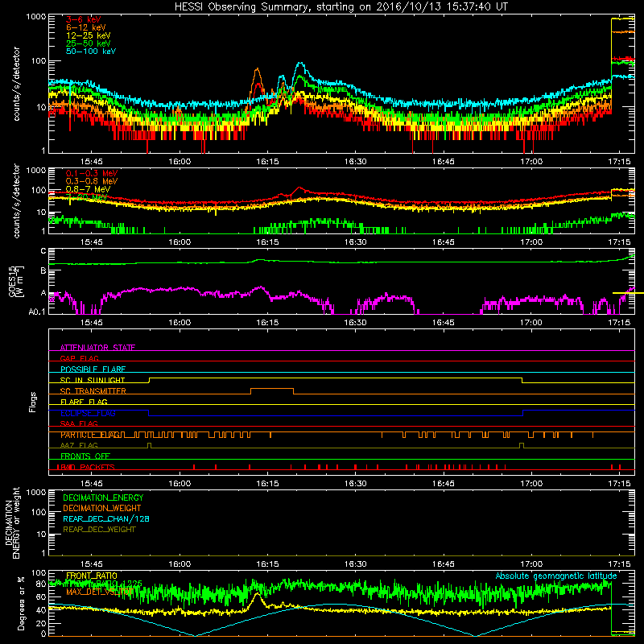Click the SC_TRANSMITTER raised pulse segment
Viewport: 644px width, 644px height.
(272, 389)
